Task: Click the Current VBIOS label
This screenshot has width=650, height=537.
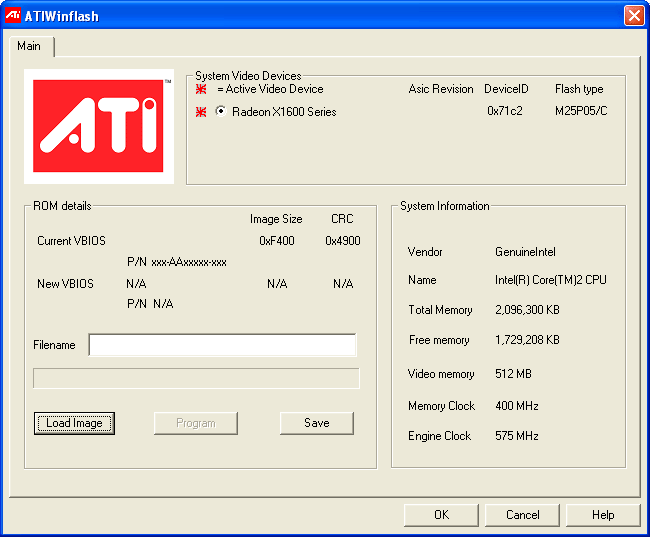Action: 71,241
